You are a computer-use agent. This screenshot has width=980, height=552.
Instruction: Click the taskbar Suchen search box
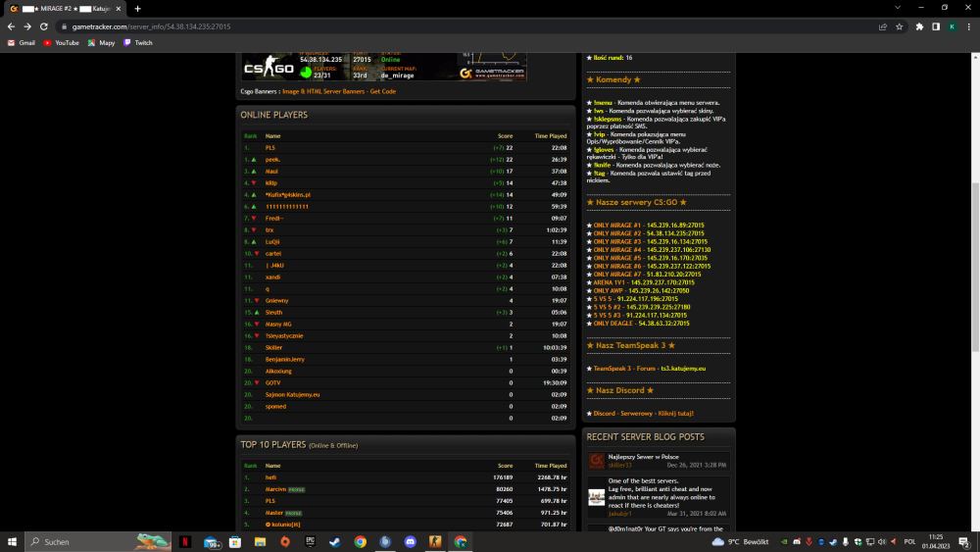pos(98,542)
